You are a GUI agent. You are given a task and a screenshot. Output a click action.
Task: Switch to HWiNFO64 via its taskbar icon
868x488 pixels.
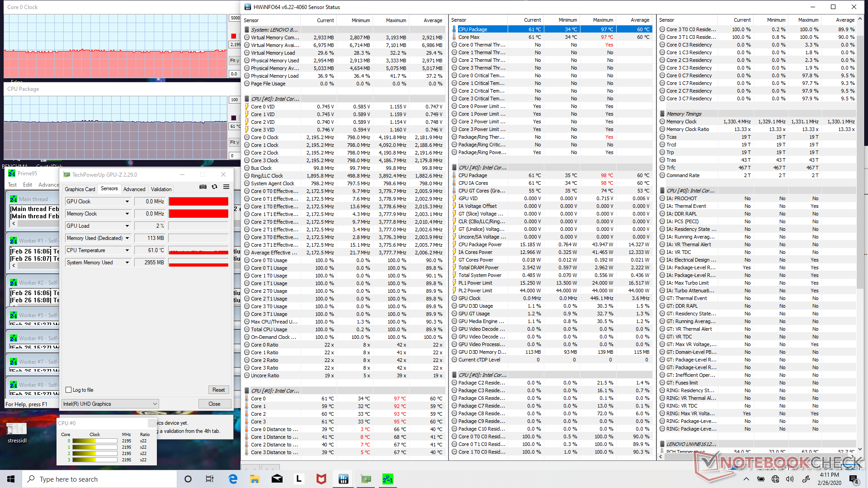tap(343, 479)
